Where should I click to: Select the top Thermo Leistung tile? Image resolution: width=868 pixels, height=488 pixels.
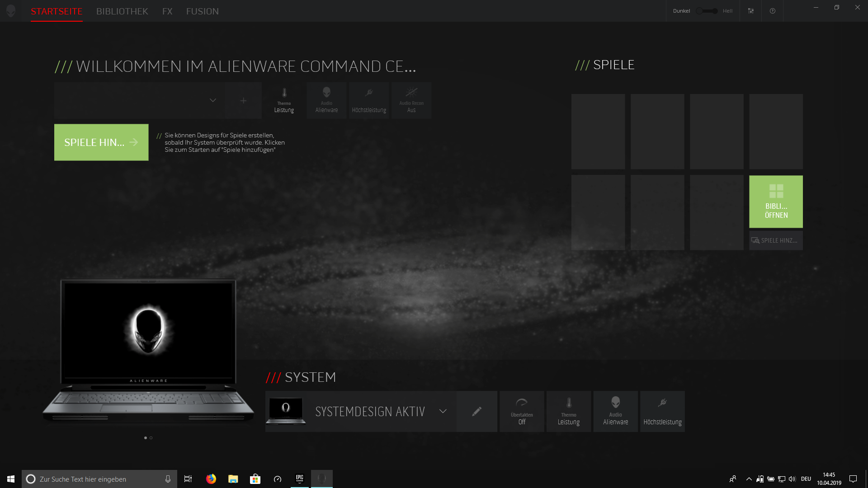point(284,100)
